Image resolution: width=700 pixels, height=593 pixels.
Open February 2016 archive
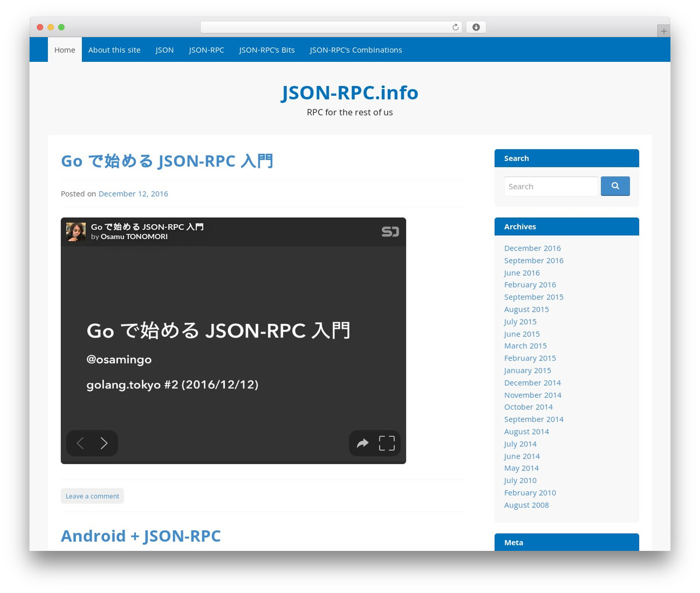(x=530, y=285)
